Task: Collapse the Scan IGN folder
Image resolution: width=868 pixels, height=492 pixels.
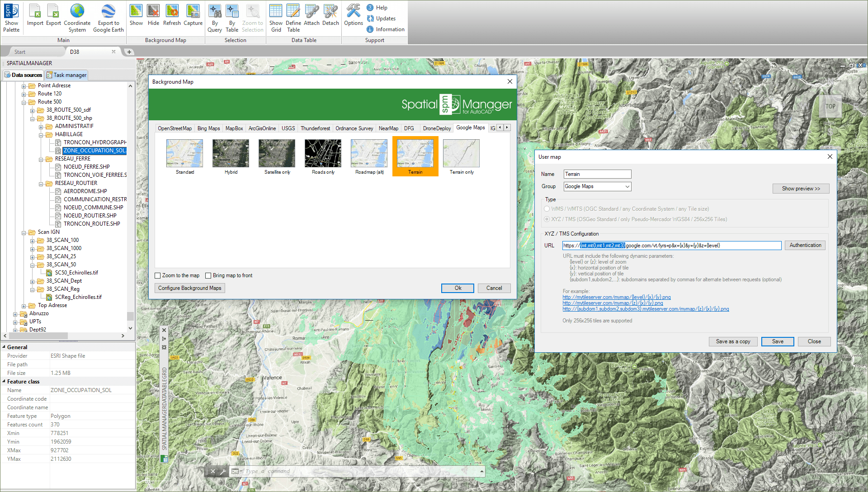Action: [x=24, y=232]
